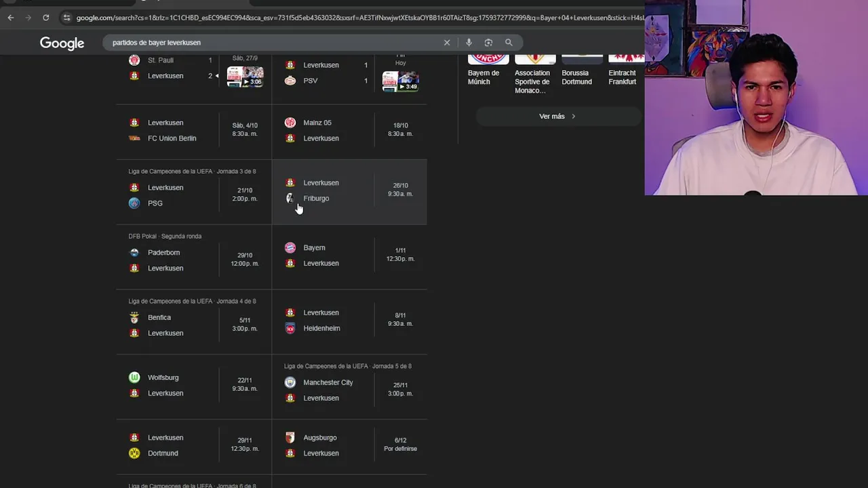
Task: Open Benfica vs Leverkusen match
Action: tap(194, 322)
